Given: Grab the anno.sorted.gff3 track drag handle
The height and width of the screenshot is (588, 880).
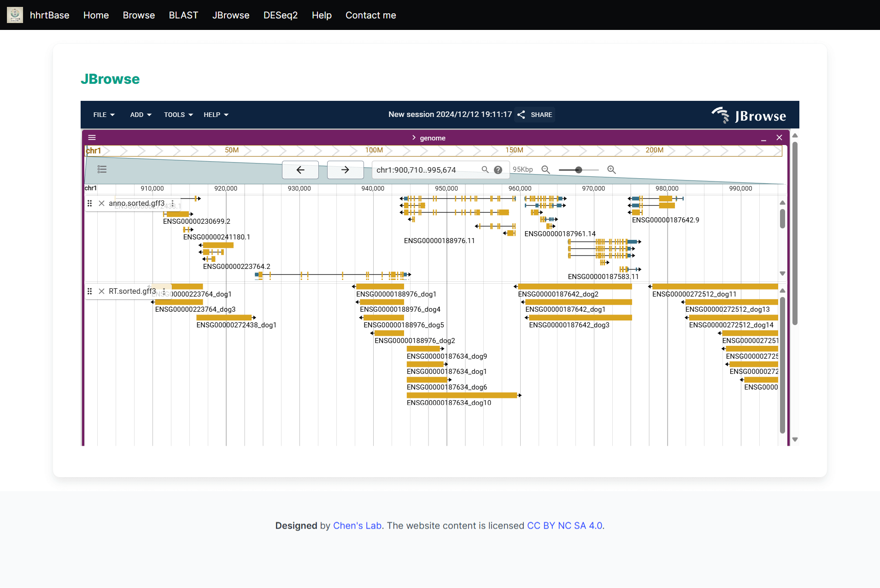Looking at the screenshot, I should tap(90, 203).
